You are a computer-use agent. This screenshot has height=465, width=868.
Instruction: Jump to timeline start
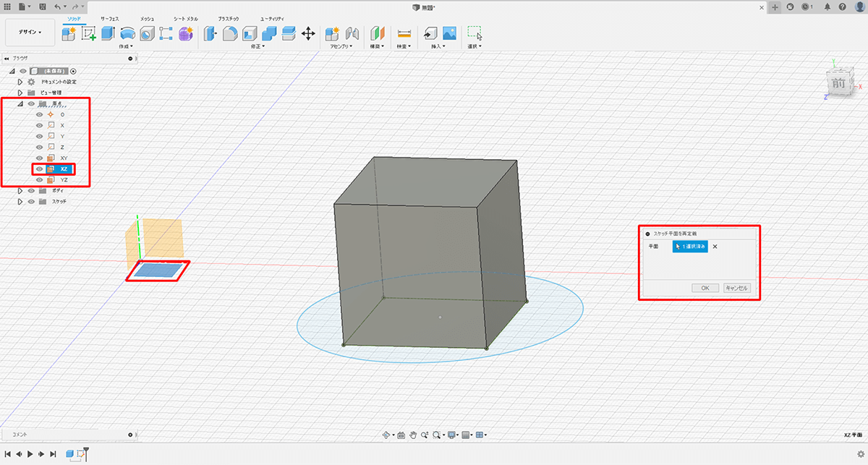click(x=7, y=454)
